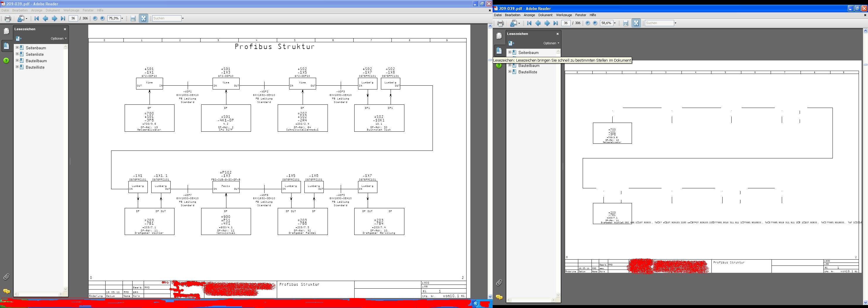868x308 pixels.
Task: Jump to last page in left window
Action: point(63,18)
